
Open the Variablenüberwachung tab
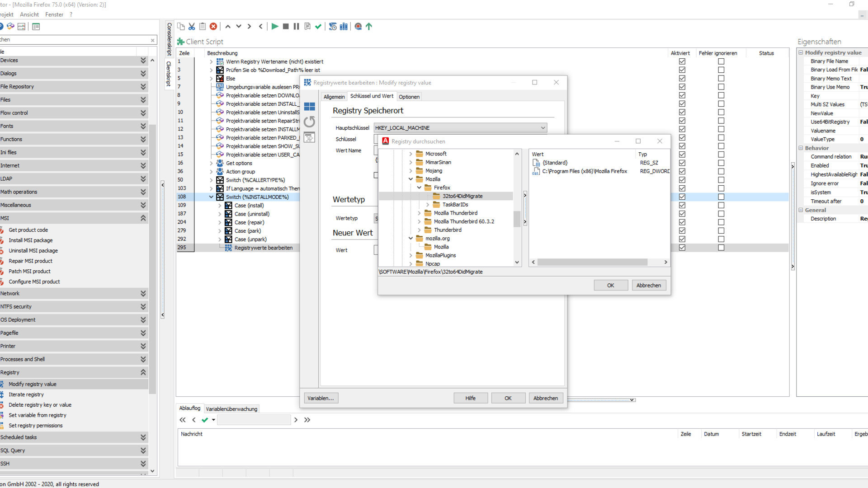pyautogui.click(x=231, y=409)
